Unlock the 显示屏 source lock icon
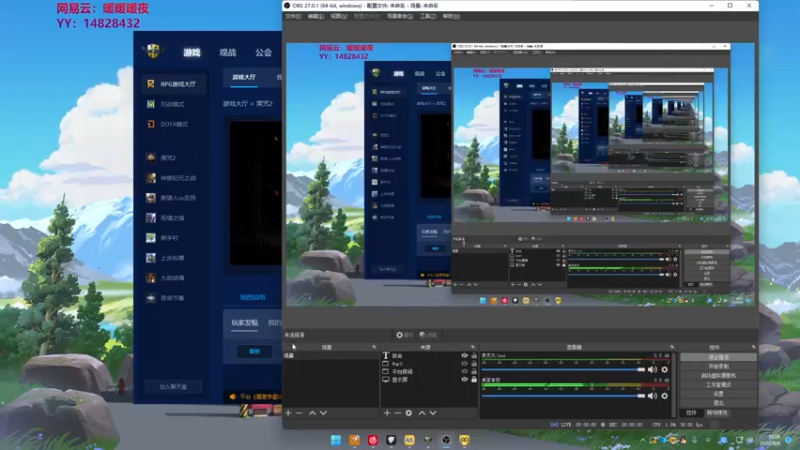Viewport: 800px width, 450px height. point(474,380)
